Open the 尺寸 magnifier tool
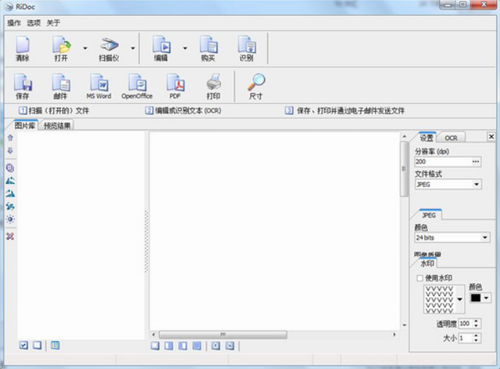Viewport: 500px width, 369px height. 256,82
